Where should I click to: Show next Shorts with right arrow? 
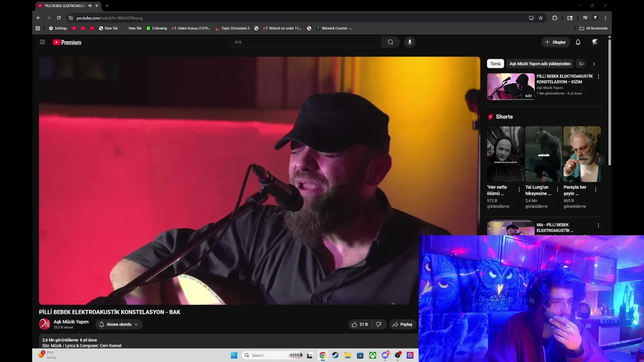(x=599, y=160)
